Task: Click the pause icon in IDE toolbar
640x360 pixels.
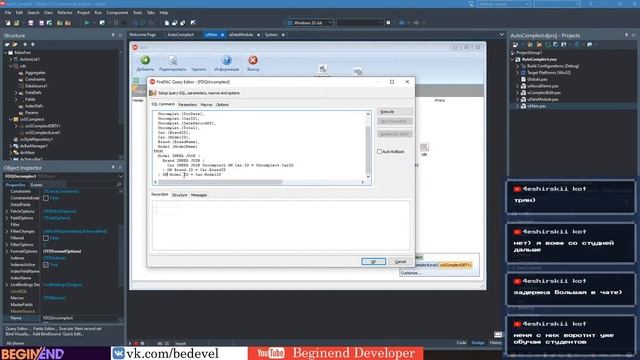Action: (x=116, y=23)
